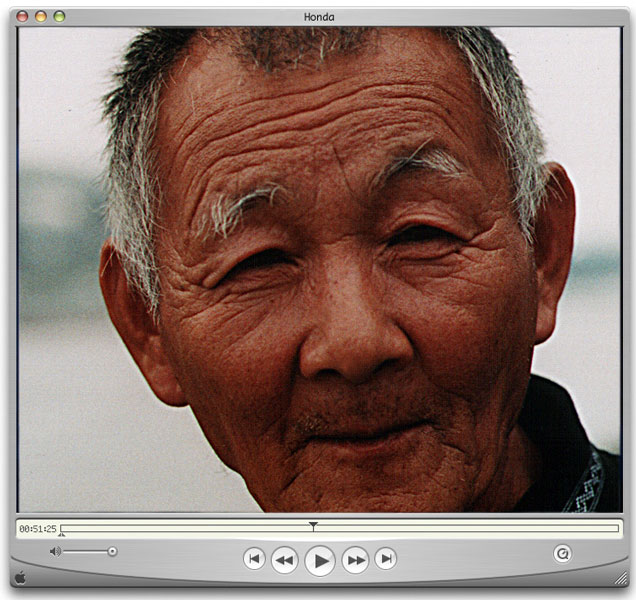Click the timeline playhead marker
The image size is (636, 600).
pos(313,526)
